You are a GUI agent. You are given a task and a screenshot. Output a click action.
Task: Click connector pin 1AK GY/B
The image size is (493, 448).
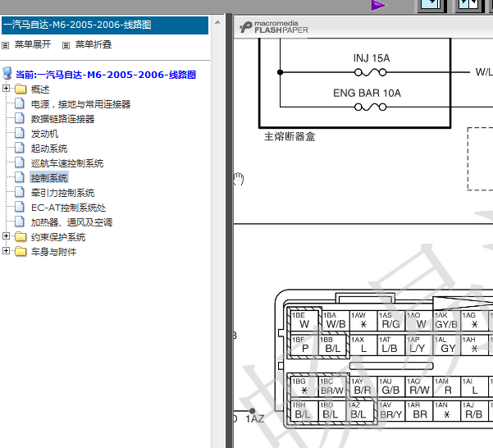tap(446, 321)
